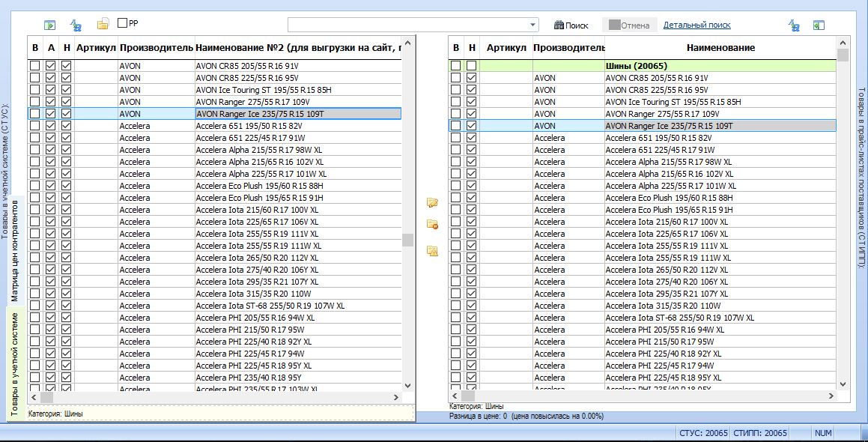
Task: Click the NUM status bar indicator
Action: click(823, 433)
